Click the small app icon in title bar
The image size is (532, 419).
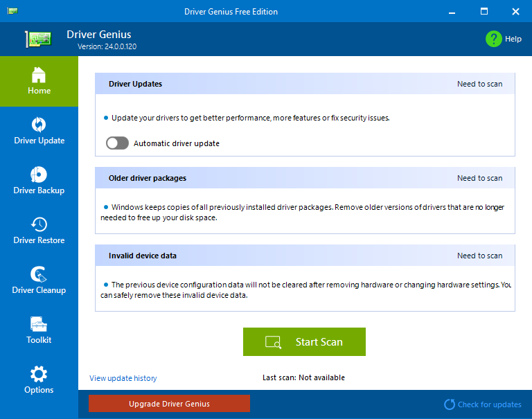(12, 12)
